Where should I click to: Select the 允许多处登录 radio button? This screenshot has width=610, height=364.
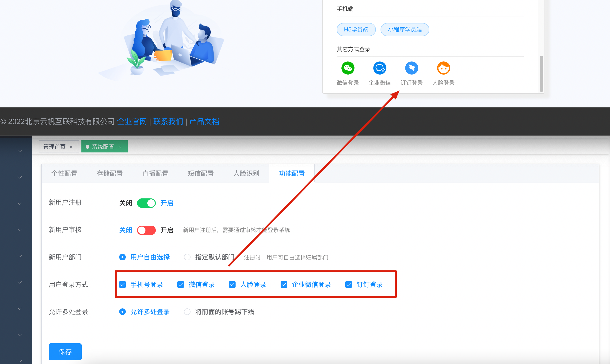[122, 312]
